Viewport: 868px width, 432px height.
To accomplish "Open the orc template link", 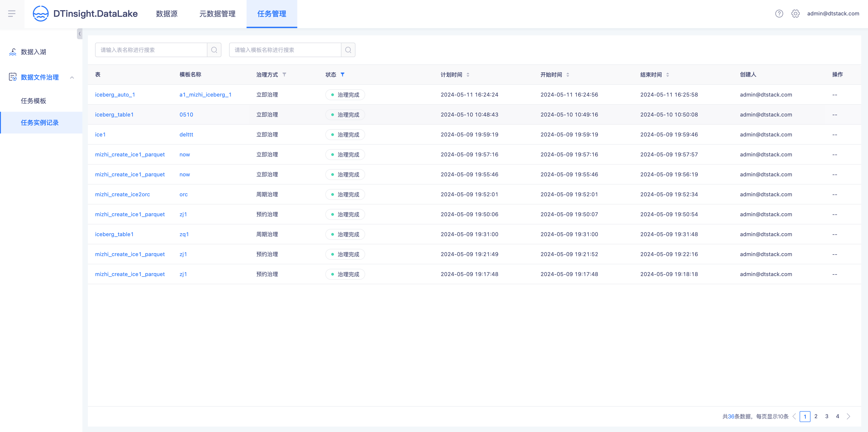I will click(184, 194).
